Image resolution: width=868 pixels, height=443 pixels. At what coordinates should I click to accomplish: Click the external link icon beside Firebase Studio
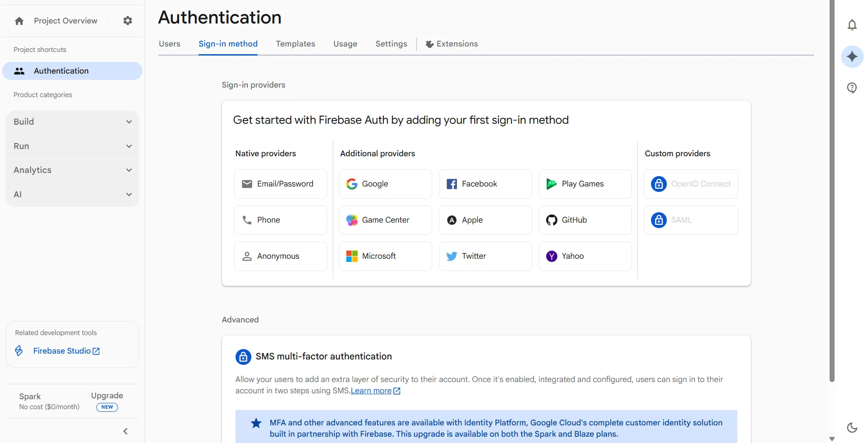pyautogui.click(x=96, y=351)
